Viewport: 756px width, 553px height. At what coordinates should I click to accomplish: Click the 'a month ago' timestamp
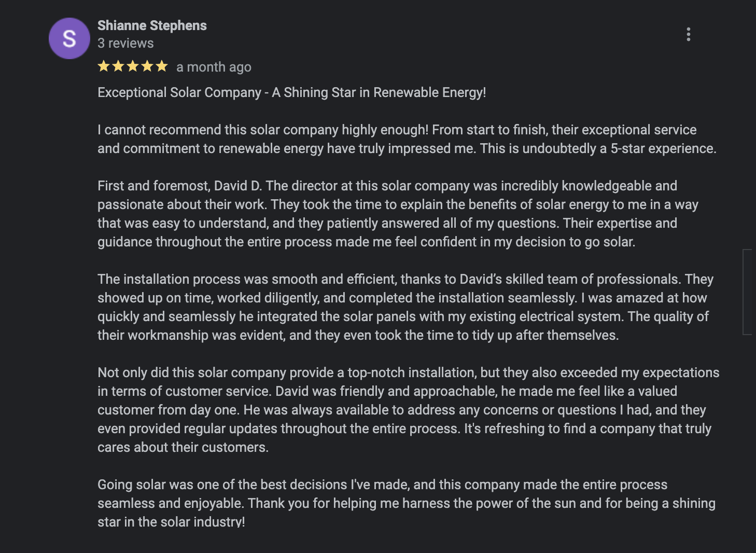click(x=214, y=67)
